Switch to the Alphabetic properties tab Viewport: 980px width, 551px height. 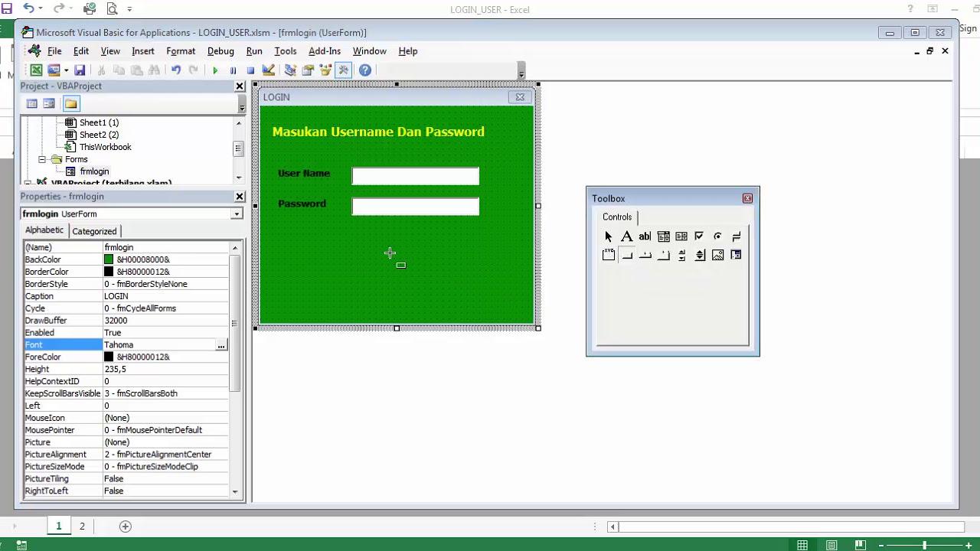44,230
